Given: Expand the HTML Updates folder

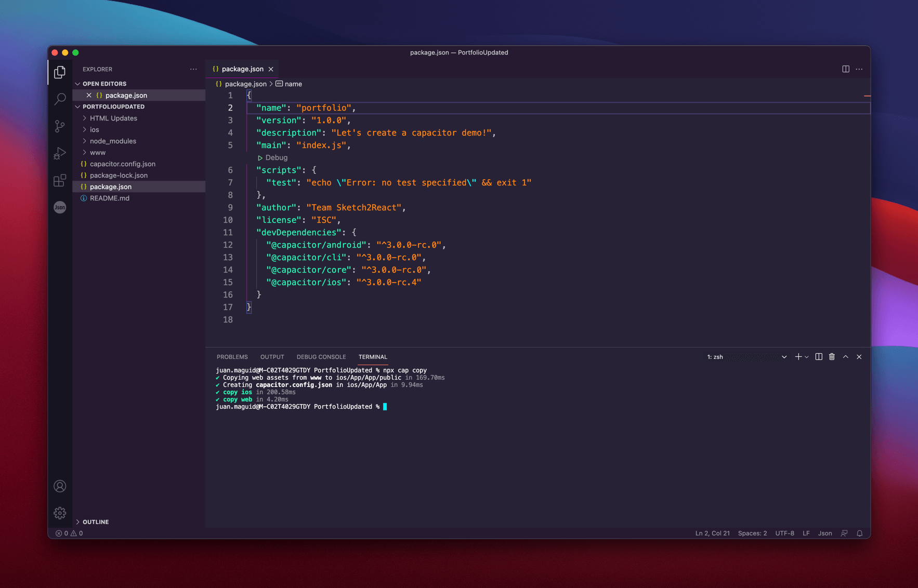Looking at the screenshot, I should point(113,118).
